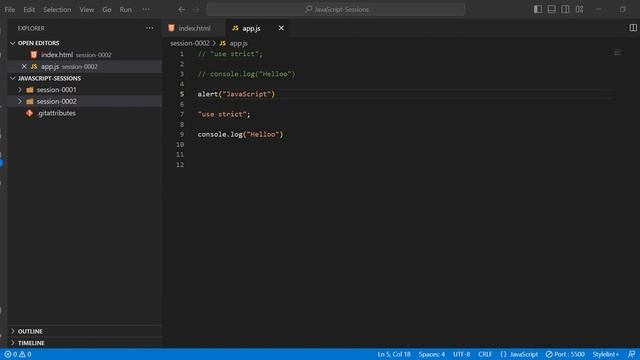Expand the session-0001 folder chevron

coord(20,90)
